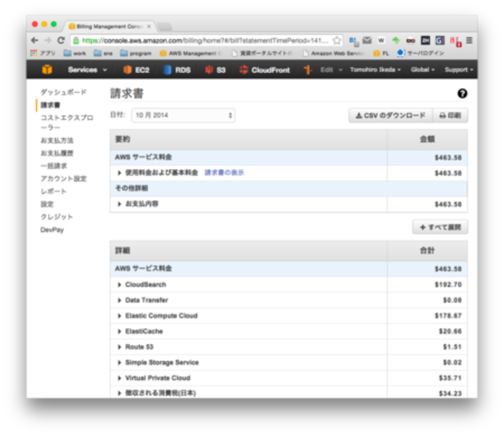Expand the ElastiCache charges row
Image resolution: width=504 pixels, height=436 pixels.
(119, 331)
